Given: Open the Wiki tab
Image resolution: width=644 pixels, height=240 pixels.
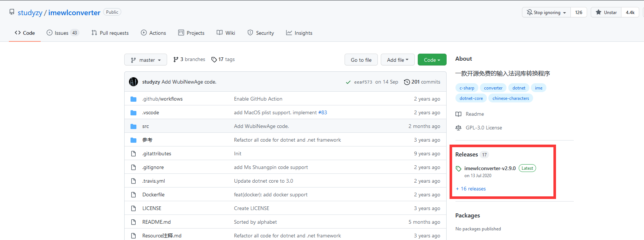Looking at the screenshot, I should (x=226, y=33).
